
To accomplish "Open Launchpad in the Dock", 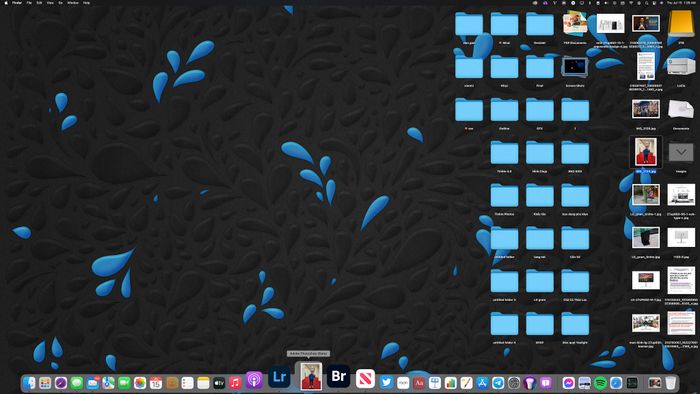I will click(45, 383).
